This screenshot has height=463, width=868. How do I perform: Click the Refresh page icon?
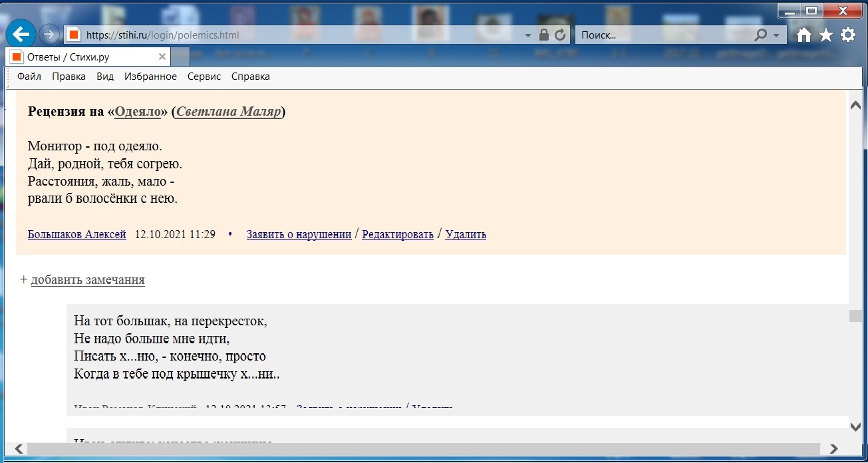pos(560,35)
